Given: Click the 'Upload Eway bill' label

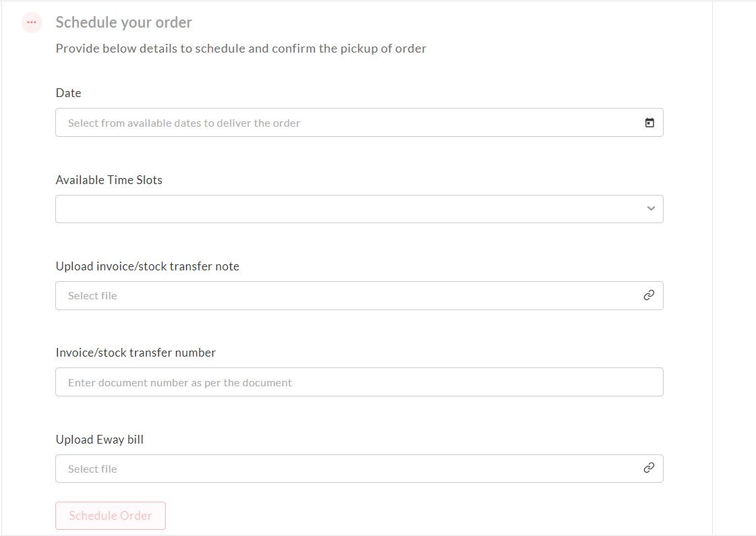Looking at the screenshot, I should pyautogui.click(x=99, y=440).
